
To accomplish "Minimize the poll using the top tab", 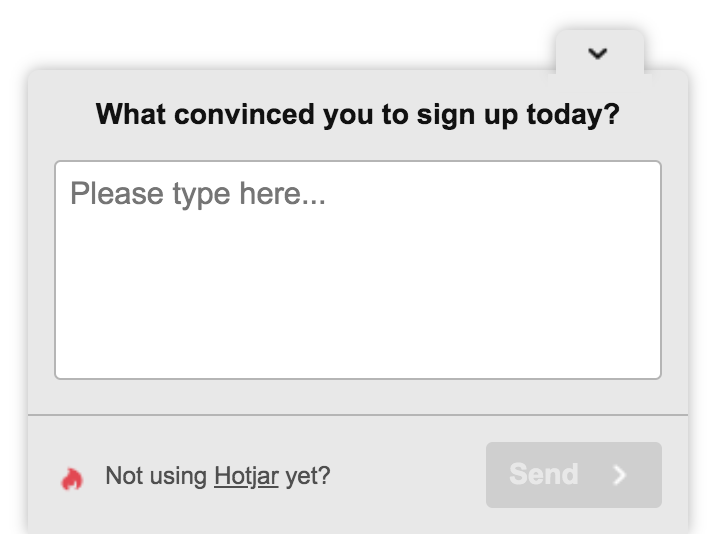I will tap(600, 53).
